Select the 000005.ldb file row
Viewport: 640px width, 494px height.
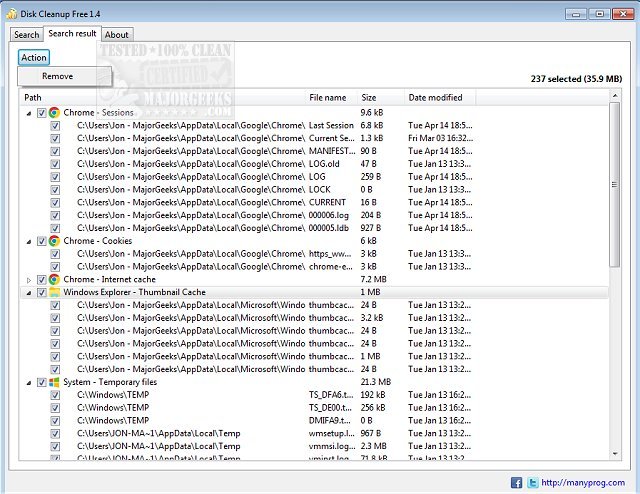coord(314,228)
